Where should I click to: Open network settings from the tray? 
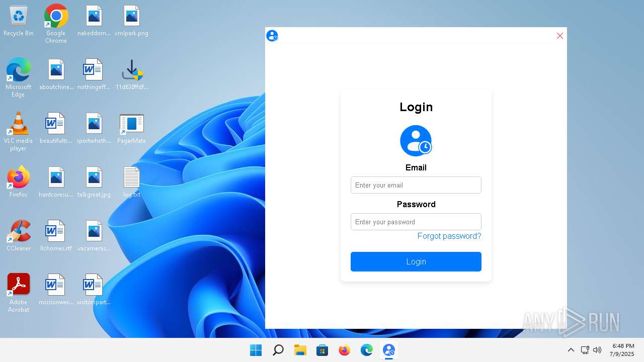585,350
